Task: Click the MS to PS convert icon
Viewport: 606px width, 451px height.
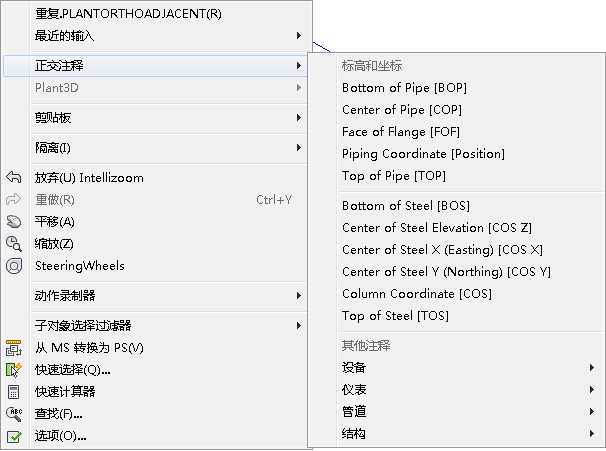Action: coord(14,347)
